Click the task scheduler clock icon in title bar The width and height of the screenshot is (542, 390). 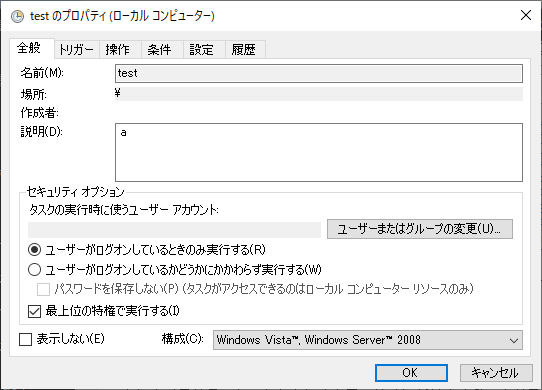[17, 16]
